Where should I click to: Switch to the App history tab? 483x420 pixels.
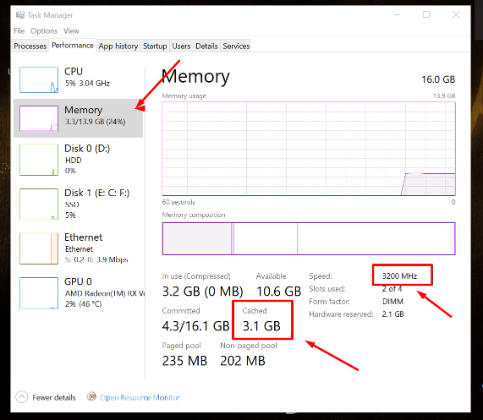click(x=118, y=46)
